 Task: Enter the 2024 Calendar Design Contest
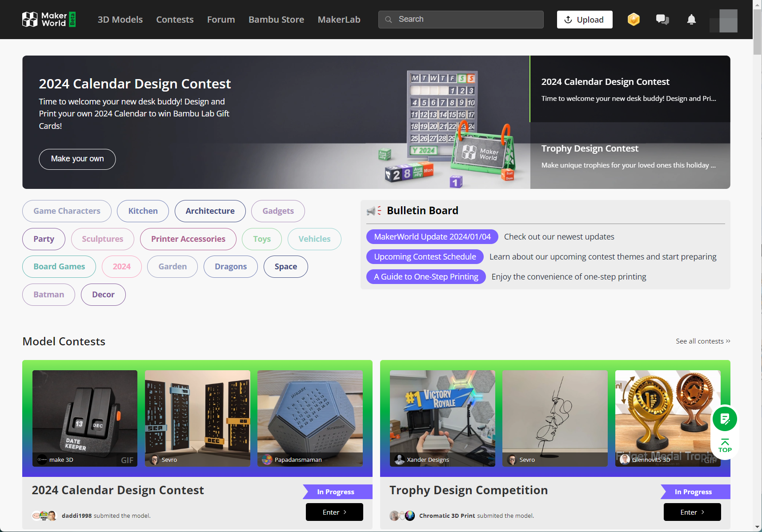[334, 512]
